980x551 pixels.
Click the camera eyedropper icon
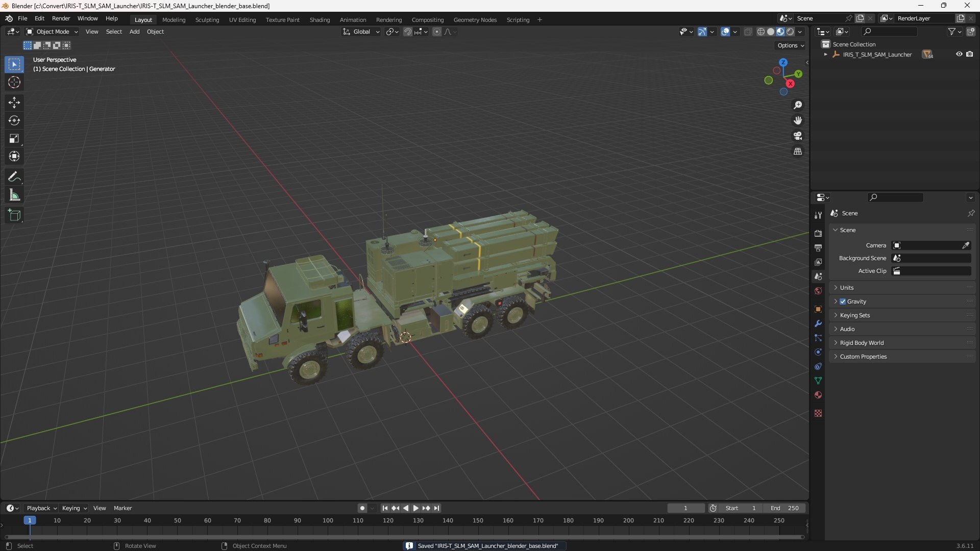pos(966,245)
